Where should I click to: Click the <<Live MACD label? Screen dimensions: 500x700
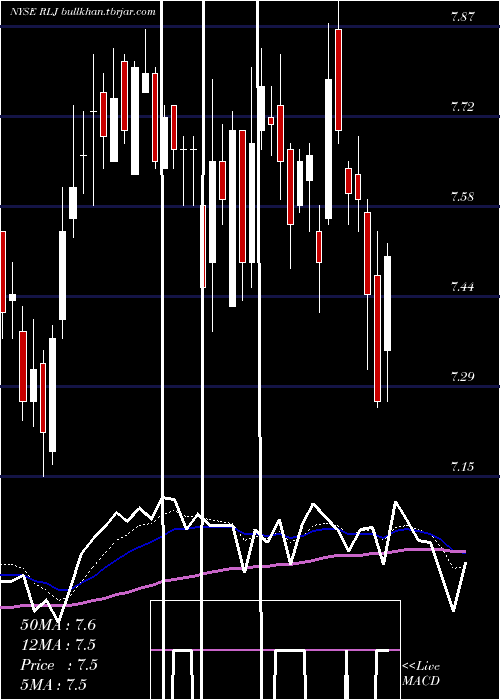[x=421, y=674]
